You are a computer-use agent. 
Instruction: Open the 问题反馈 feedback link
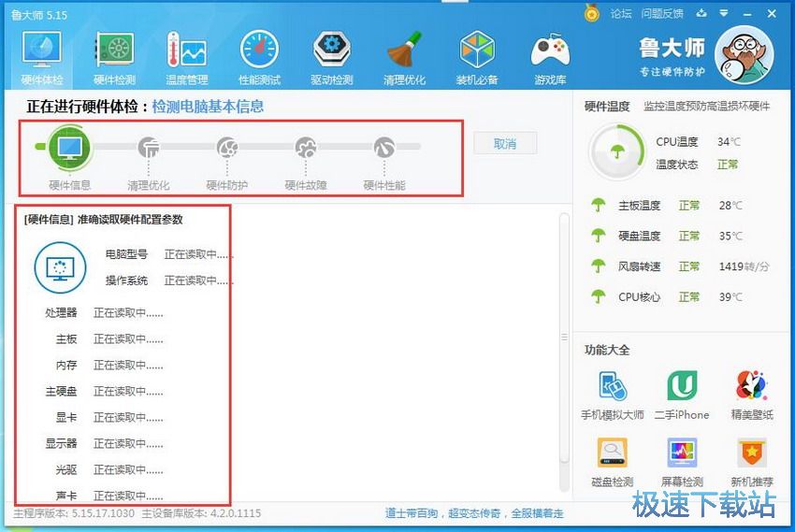(x=661, y=14)
